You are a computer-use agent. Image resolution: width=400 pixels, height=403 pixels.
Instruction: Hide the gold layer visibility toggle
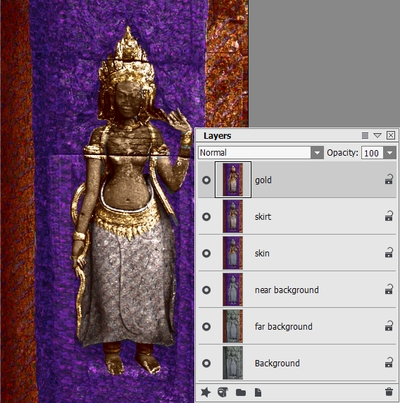206,180
